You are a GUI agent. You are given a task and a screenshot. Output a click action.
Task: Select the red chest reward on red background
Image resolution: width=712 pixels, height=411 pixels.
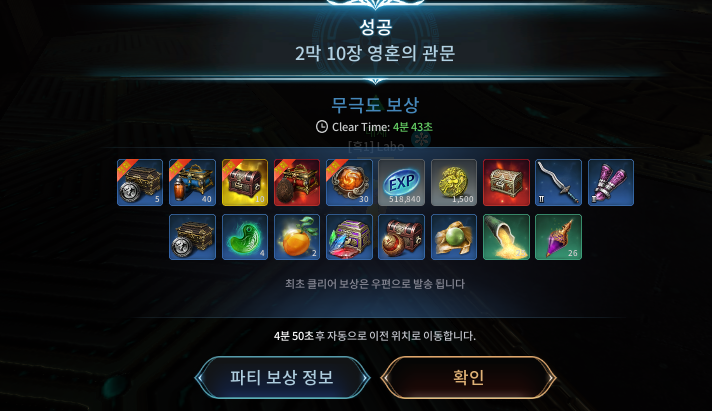point(506,182)
